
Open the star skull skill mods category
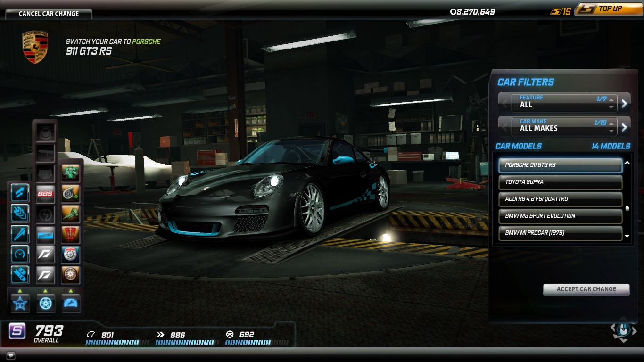tap(20, 303)
